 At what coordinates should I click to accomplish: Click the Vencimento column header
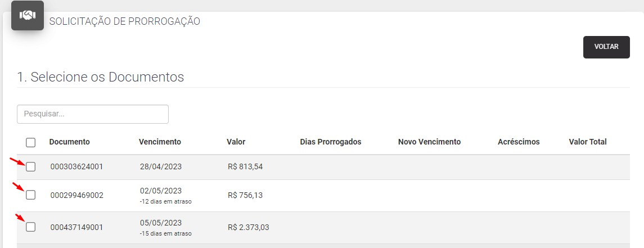point(160,142)
